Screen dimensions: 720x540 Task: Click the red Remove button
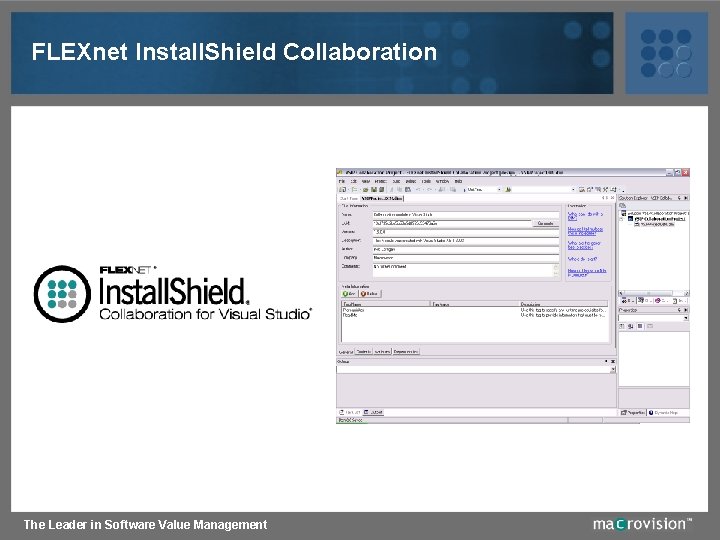(370, 293)
